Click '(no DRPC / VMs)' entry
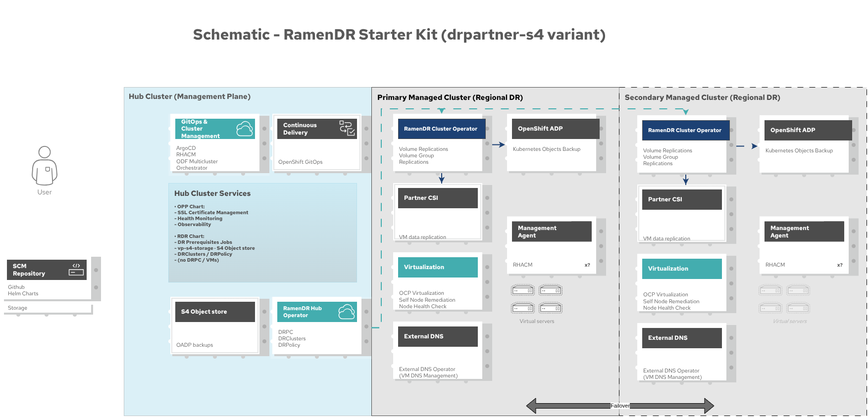Image resolution: width=868 pixels, height=417 pixels. click(197, 260)
